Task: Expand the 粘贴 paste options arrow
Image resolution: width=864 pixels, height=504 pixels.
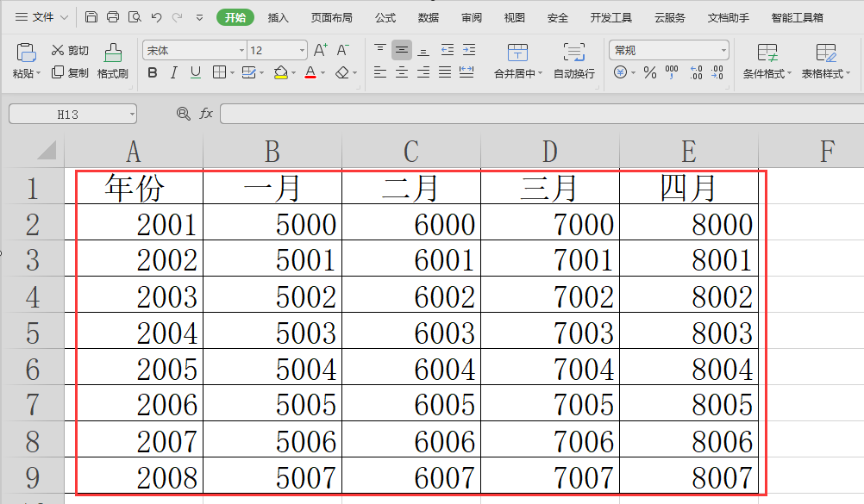Action: [x=39, y=73]
